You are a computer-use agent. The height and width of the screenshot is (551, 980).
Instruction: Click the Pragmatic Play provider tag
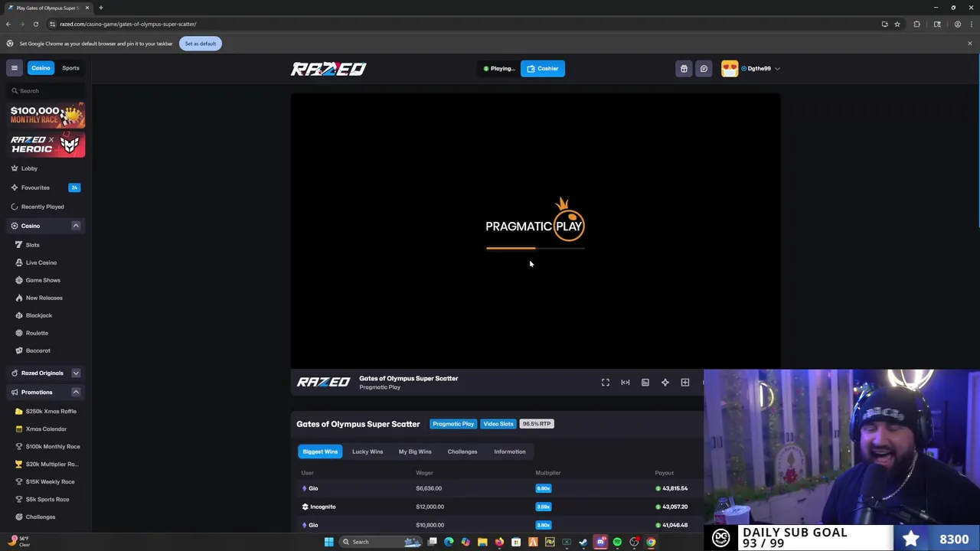[453, 424]
